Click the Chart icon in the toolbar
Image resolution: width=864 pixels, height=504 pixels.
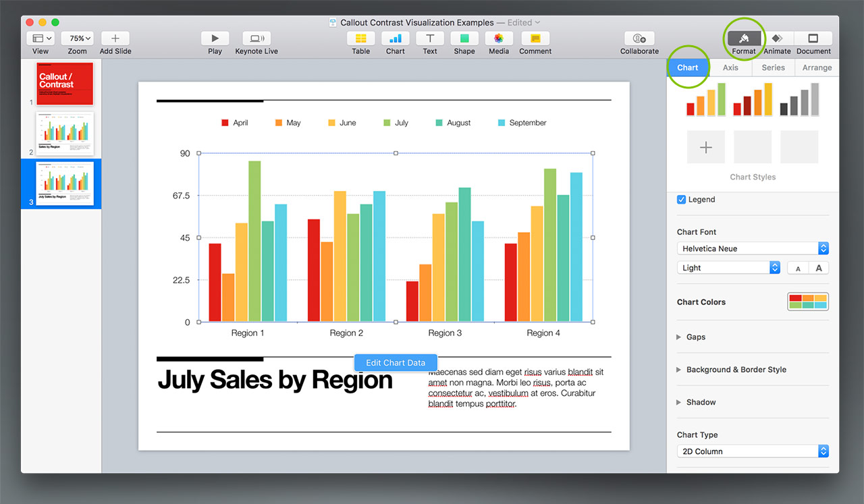(x=396, y=39)
